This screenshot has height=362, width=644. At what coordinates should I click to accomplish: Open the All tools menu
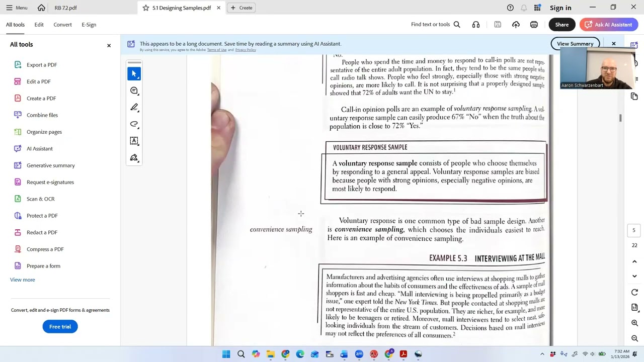tap(15, 25)
